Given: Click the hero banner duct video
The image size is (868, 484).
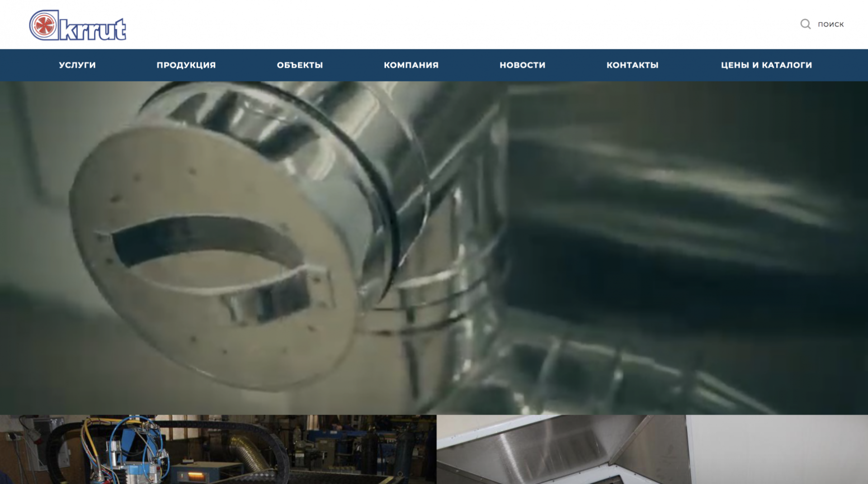Looking at the screenshot, I should pos(434,247).
